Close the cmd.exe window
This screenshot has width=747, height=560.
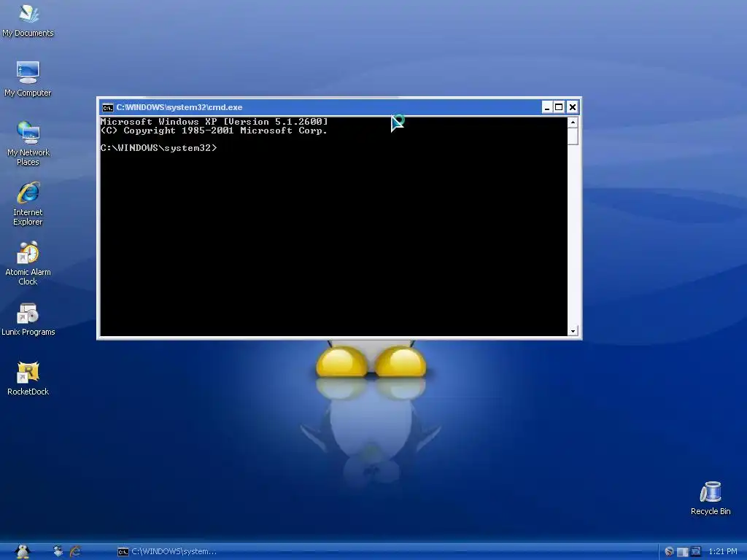573,107
